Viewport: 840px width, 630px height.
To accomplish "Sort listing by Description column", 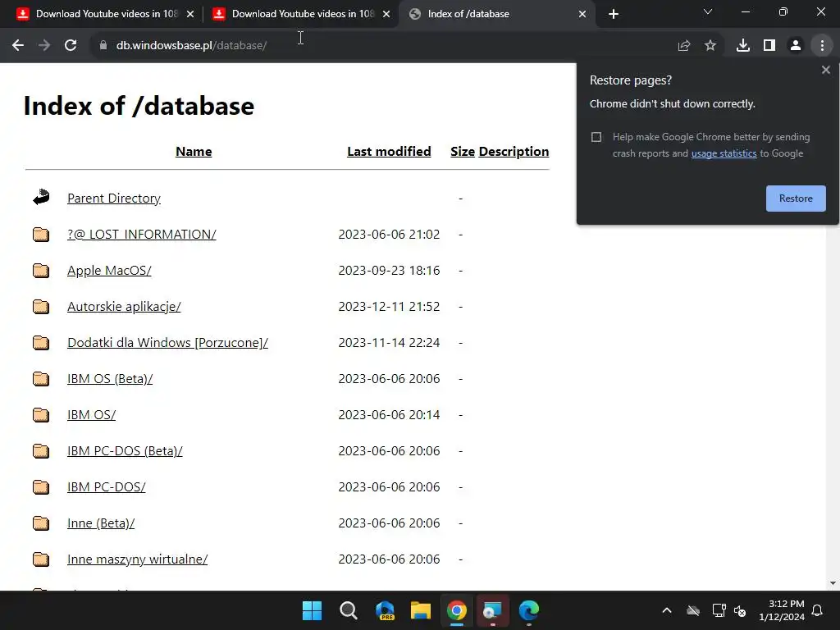I will click(x=514, y=152).
